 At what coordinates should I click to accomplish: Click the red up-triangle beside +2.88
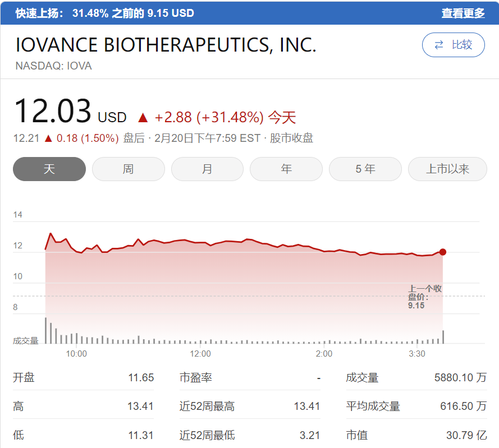click(143, 118)
